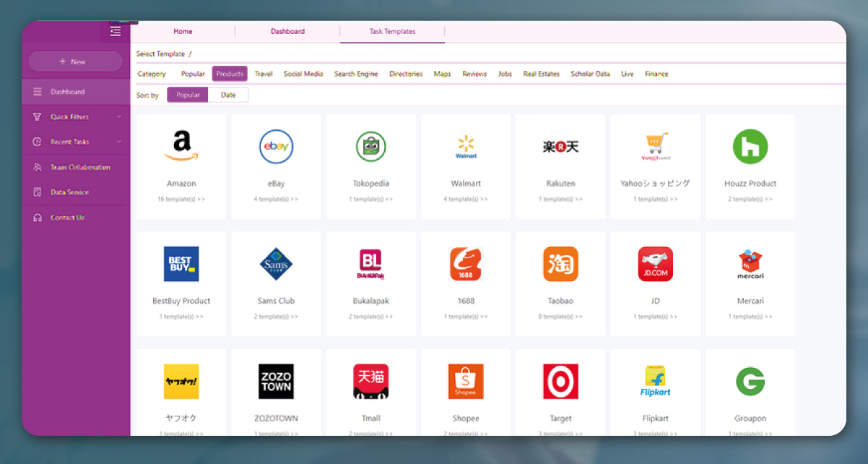Open the Shopee logo template

[466, 382]
